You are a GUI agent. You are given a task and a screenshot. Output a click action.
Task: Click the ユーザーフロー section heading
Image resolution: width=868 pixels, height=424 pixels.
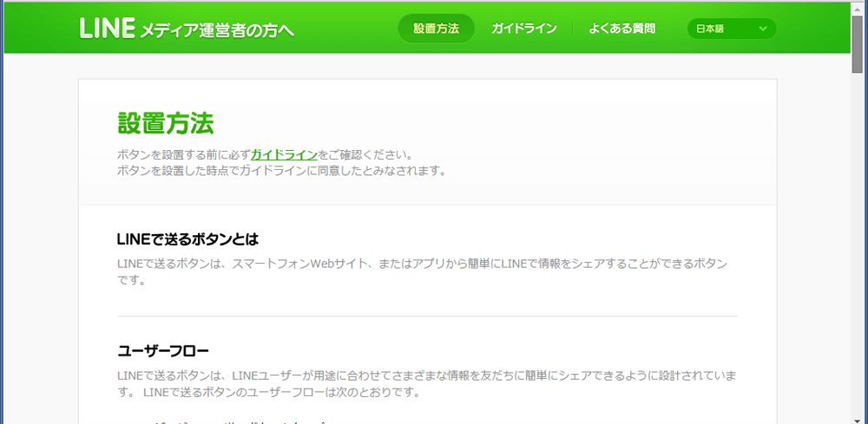click(x=163, y=351)
